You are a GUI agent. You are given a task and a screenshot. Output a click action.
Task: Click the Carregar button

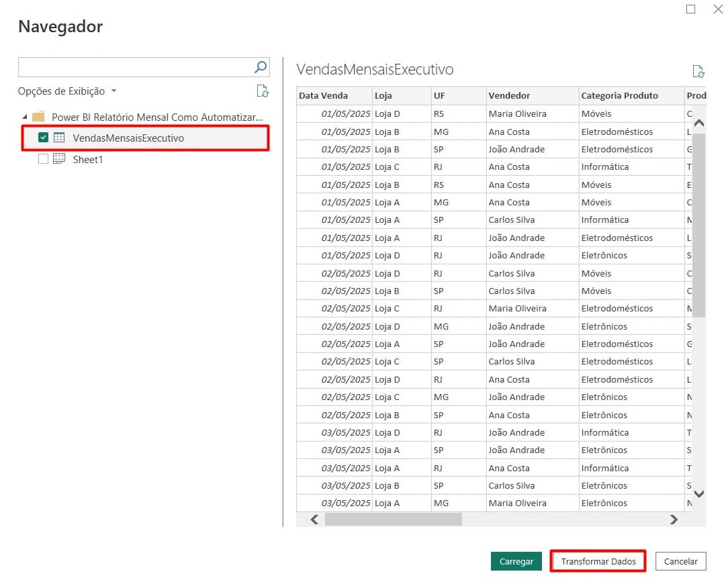[516, 561]
